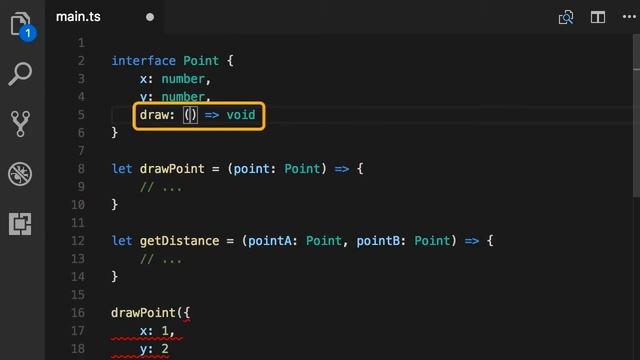The width and height of the screenshot is (640, 360).
Task: Click line number 5 in the gutter
Action: click(81, 115)
